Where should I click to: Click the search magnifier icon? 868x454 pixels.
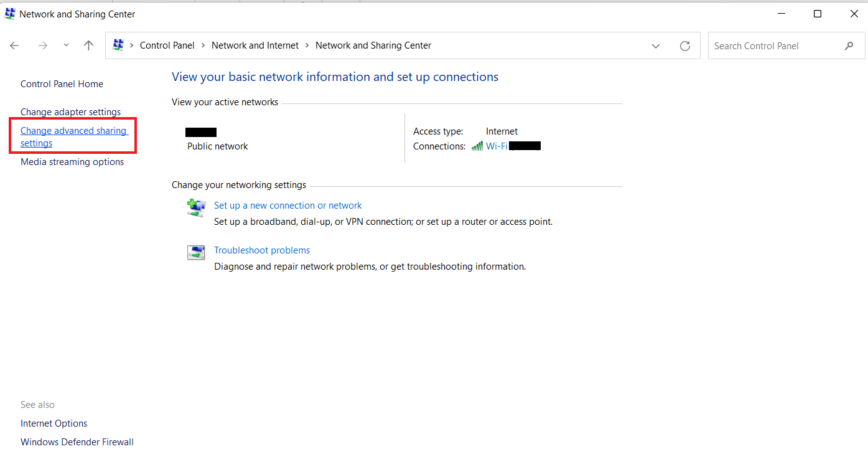click(849, 45)
